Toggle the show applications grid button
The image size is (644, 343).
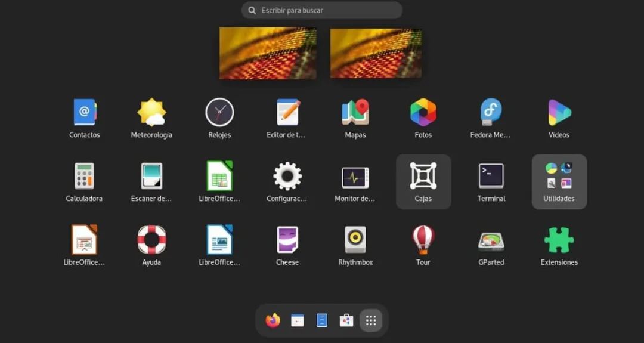pyautogui.click(x=371, y=320)
